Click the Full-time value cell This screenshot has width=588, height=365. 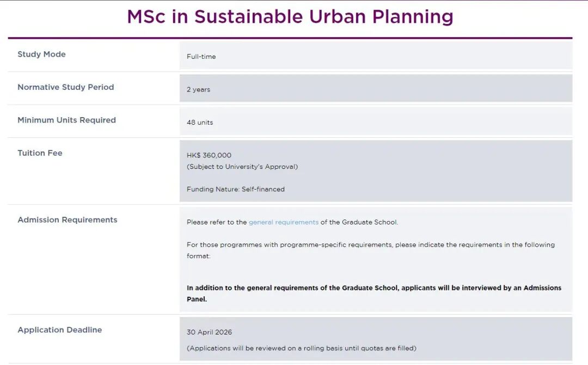[376, 55]
